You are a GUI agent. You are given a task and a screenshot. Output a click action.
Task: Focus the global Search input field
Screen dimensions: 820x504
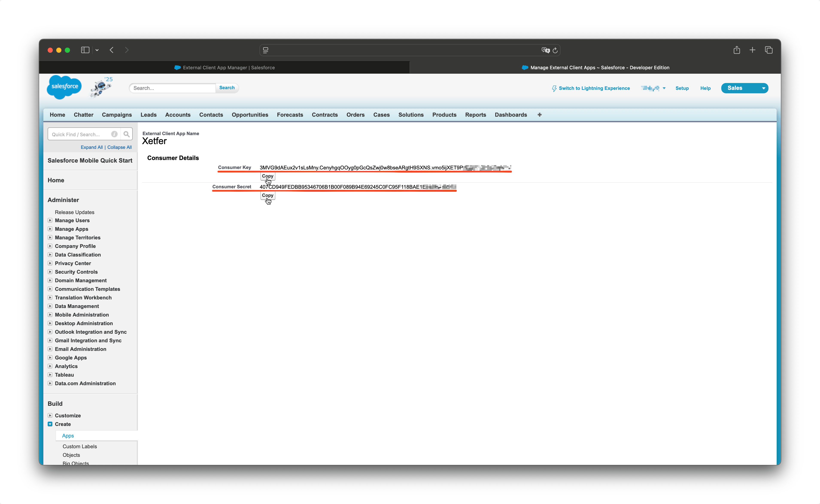173,88
